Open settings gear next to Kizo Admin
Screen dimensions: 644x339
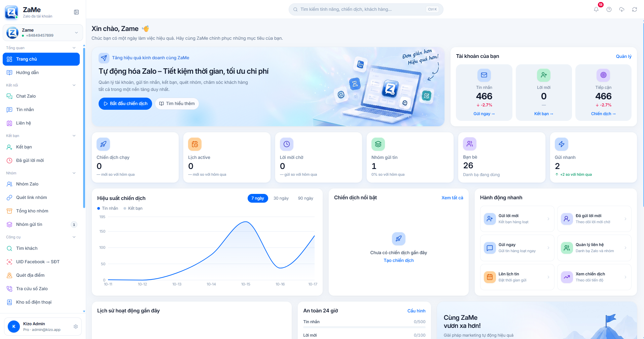(76, 327)
